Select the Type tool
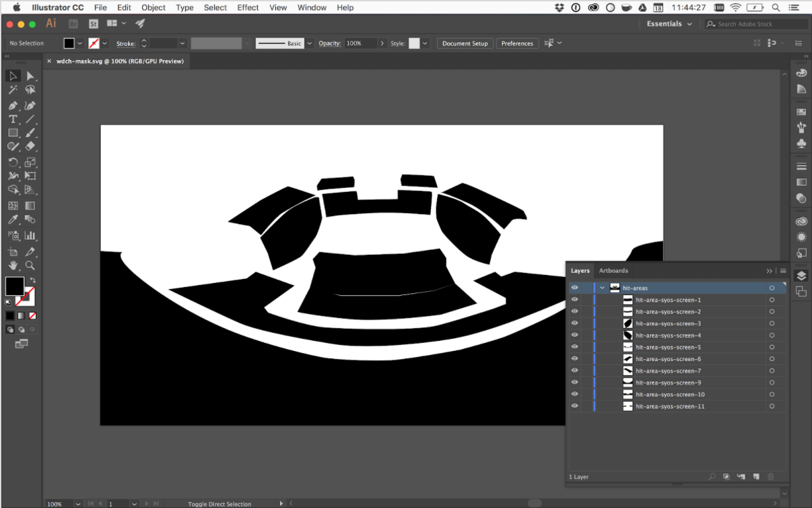Image resolution: width=812 pixels, height=508 pixels. [x=13, y=119]
